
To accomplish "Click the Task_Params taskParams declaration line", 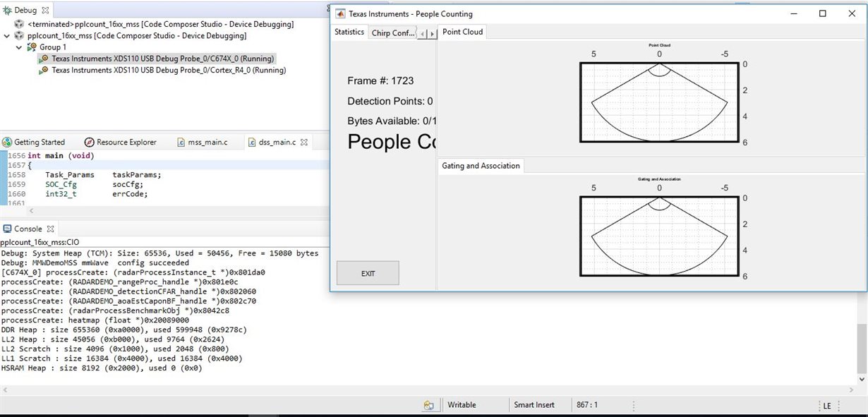I will [x=103, y=175].
